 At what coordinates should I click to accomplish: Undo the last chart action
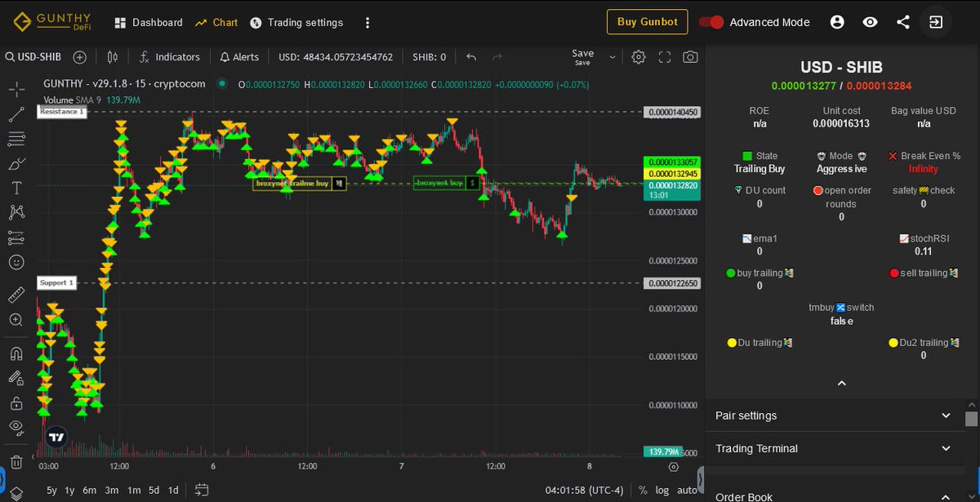[471, 57]
